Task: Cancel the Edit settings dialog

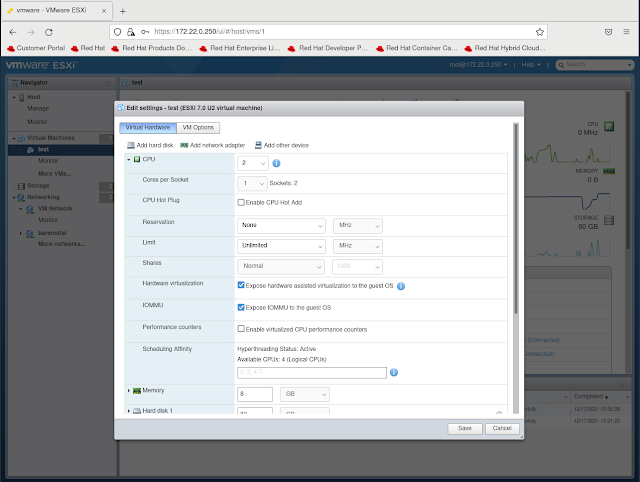Action: pyautogui.click(x=502, y=429)
